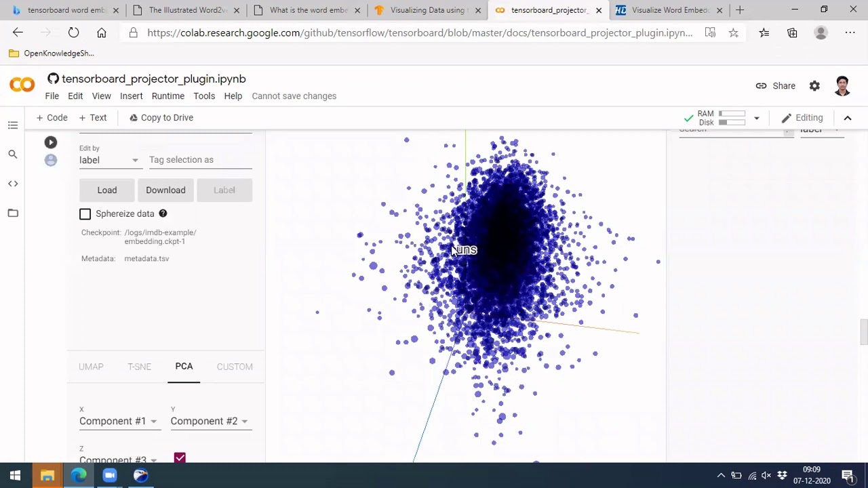The image size is (868, 488).
Task: Click the browser address bar URL
Action: click(420, 33)
